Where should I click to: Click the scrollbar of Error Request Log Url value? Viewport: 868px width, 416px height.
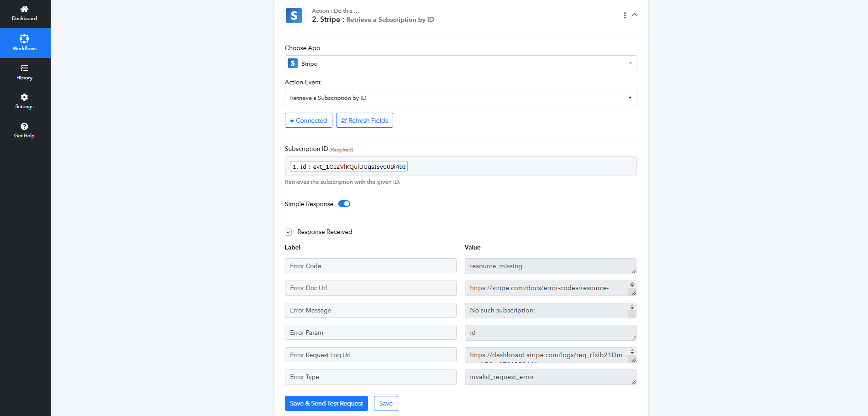click(632, 352)
